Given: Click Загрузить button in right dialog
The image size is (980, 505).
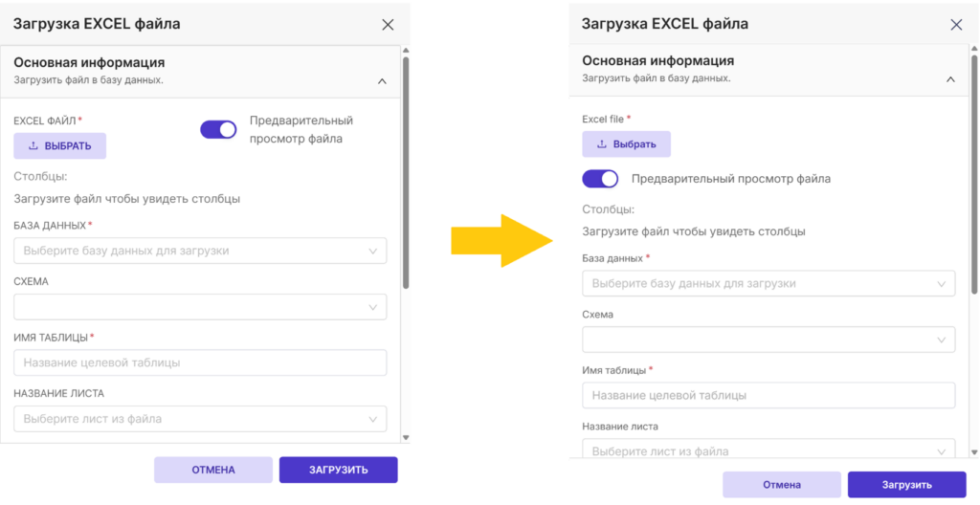Looking at the screenshot, I should 907,484.
